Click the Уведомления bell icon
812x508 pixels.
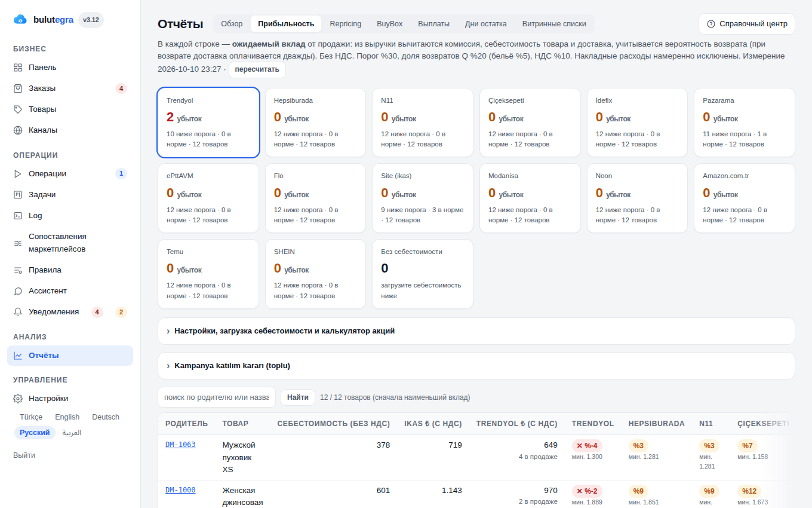click(18, 312)
